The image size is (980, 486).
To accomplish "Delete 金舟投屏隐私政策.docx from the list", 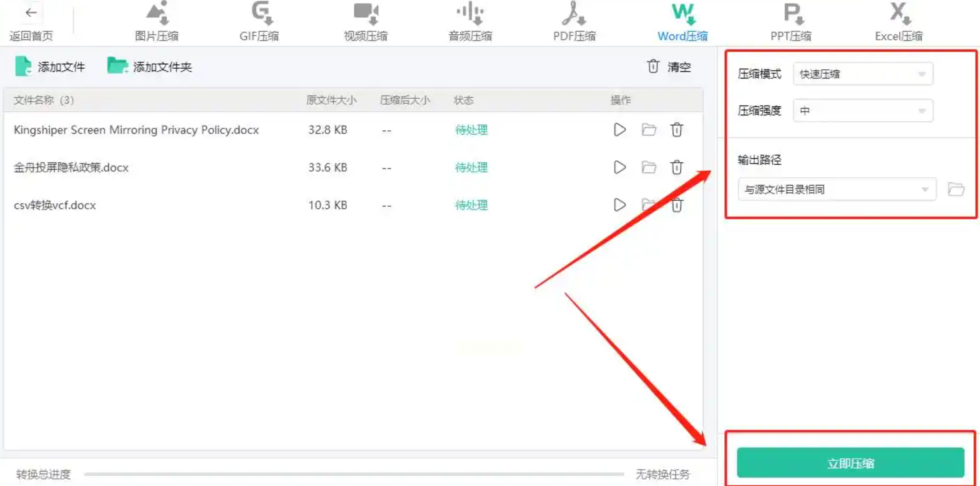I will (676, 168).
